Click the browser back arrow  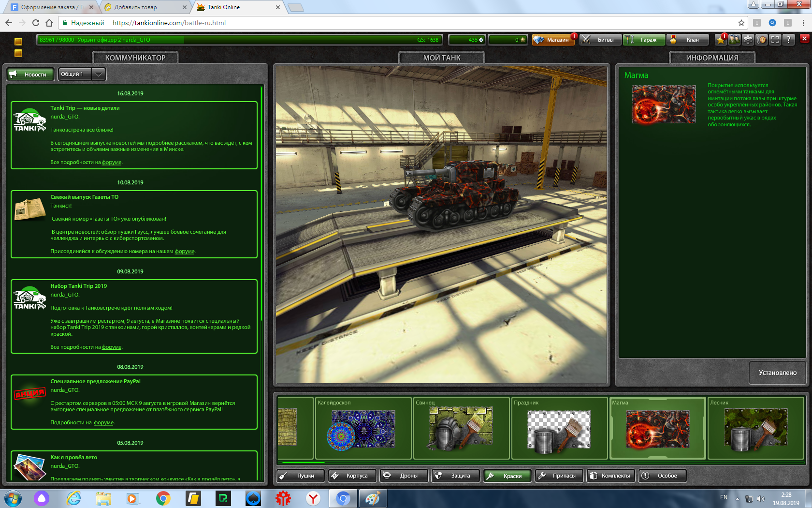8,23
